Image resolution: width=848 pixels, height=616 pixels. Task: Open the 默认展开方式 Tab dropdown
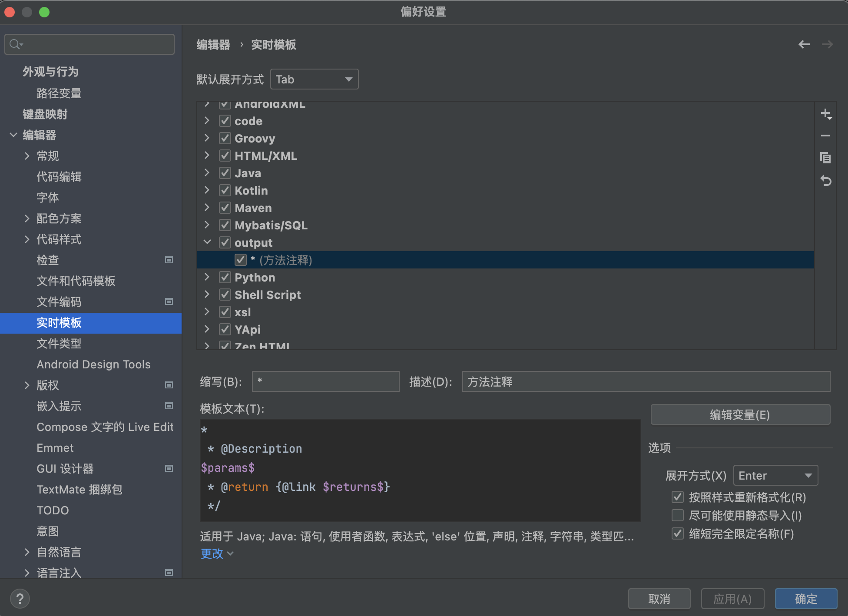tap(314, 79)
